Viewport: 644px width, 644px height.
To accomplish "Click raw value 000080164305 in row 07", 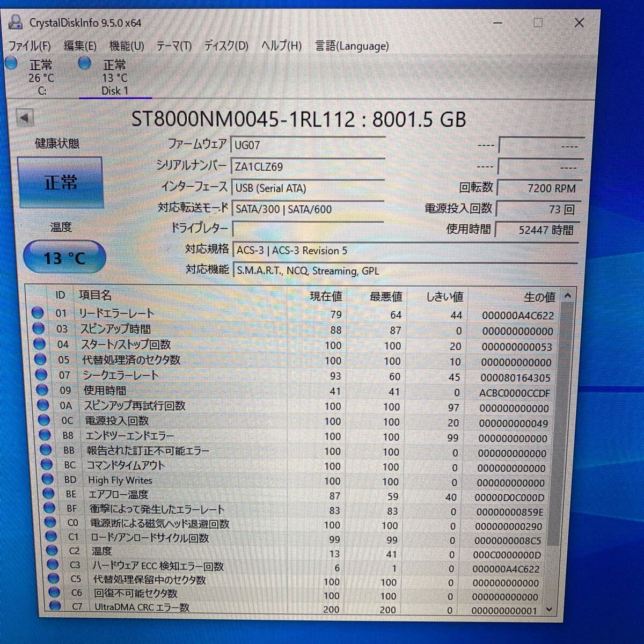I will 516,378.
